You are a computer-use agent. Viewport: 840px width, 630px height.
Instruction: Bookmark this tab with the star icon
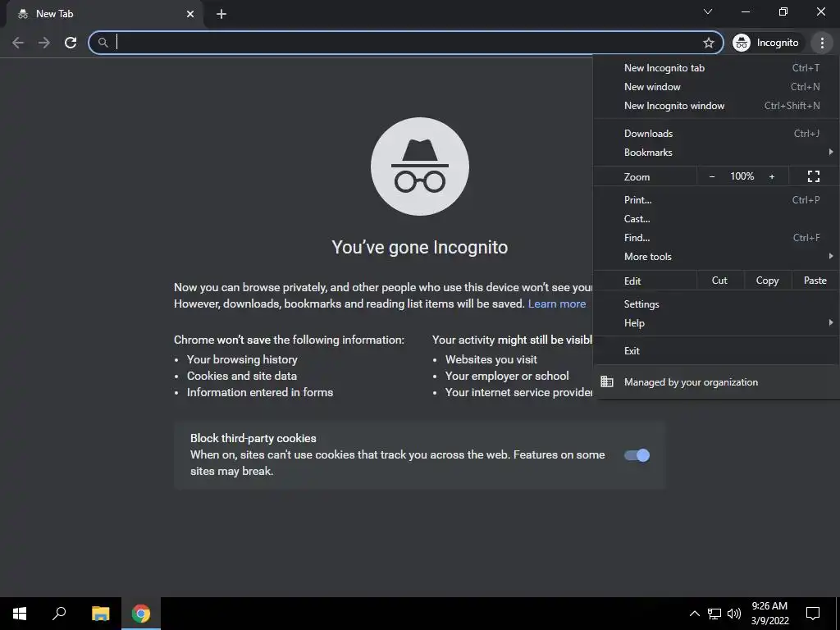709,43
